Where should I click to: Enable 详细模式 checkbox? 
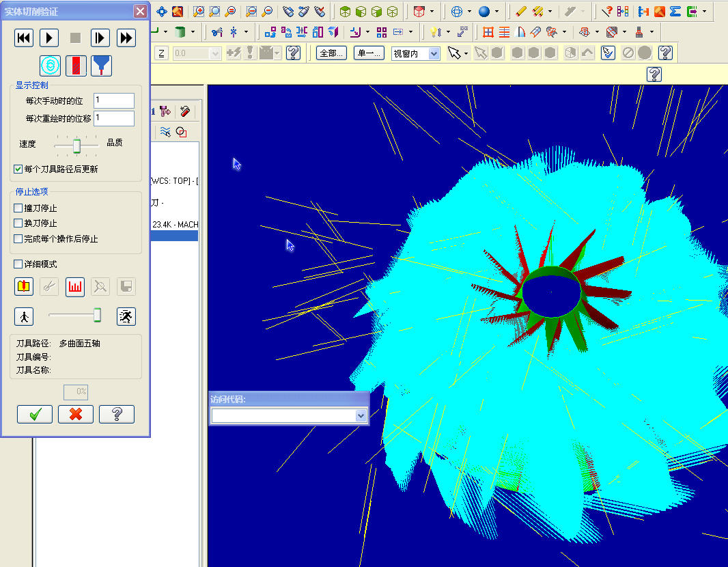[18, 264]
